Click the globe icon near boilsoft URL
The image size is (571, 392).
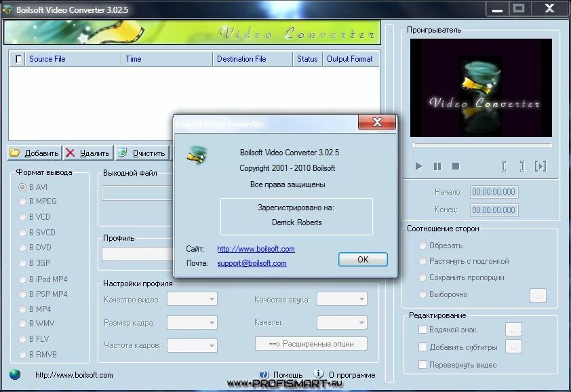15,374
